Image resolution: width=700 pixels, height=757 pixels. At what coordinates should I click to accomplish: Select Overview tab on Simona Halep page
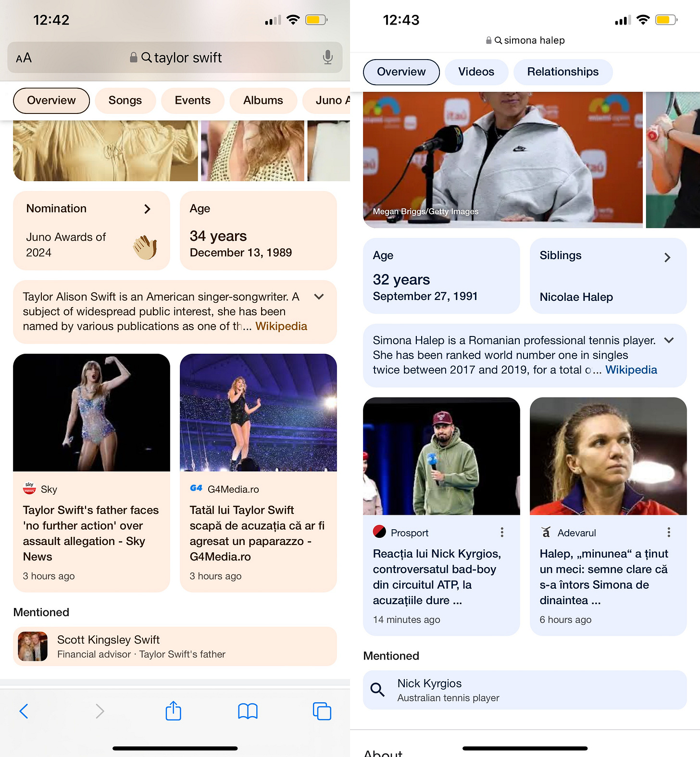tap(401, 72)
